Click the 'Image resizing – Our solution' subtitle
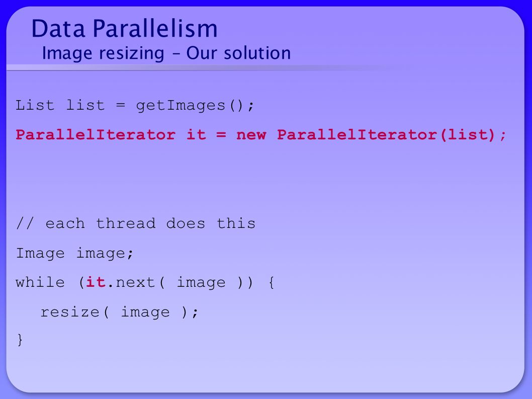 (166, 54)
